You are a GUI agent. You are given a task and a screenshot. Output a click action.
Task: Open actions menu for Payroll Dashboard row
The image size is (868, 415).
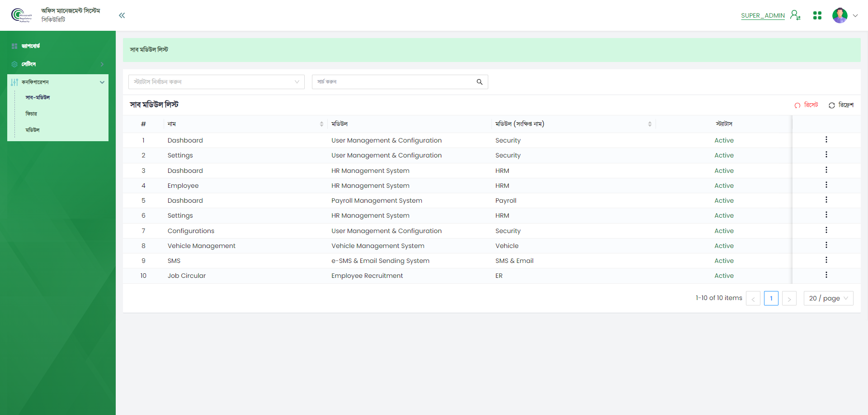(x=826, y=200)
